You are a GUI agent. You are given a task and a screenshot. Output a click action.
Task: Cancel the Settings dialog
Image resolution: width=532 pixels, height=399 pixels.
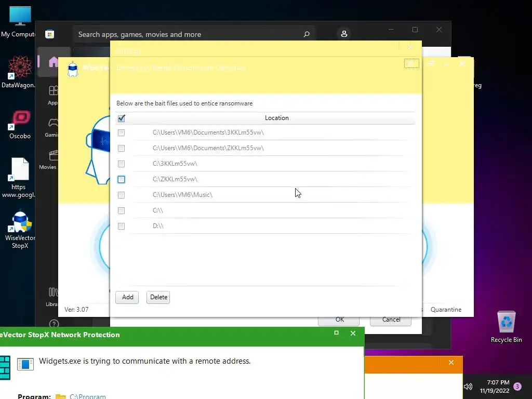[391, 320]
